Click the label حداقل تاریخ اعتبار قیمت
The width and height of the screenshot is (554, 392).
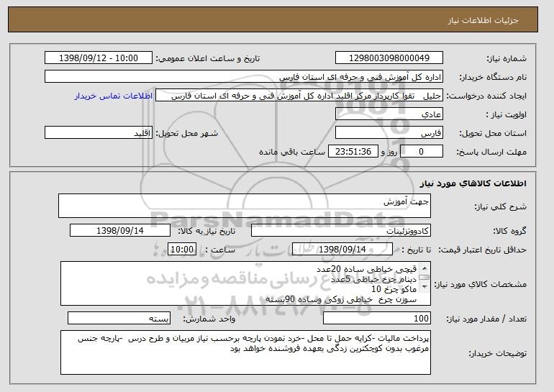pos(483,250)
